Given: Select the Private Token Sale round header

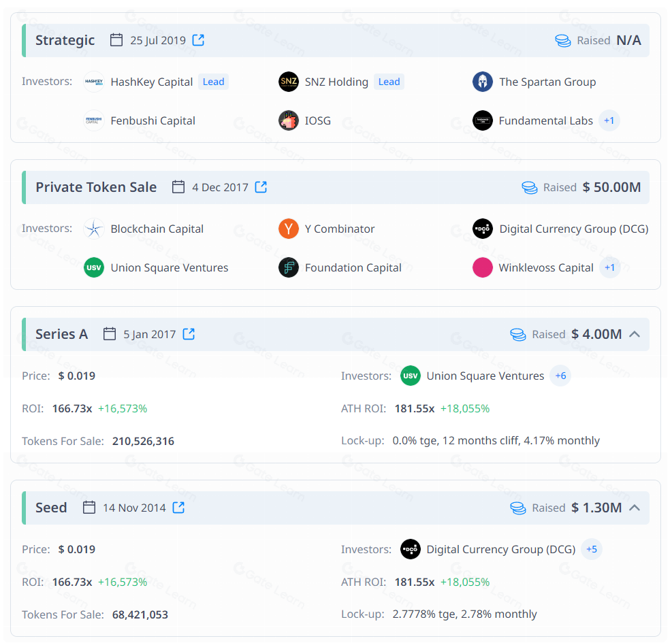Looking at the screenshot, I should click(x=96, y=187).
